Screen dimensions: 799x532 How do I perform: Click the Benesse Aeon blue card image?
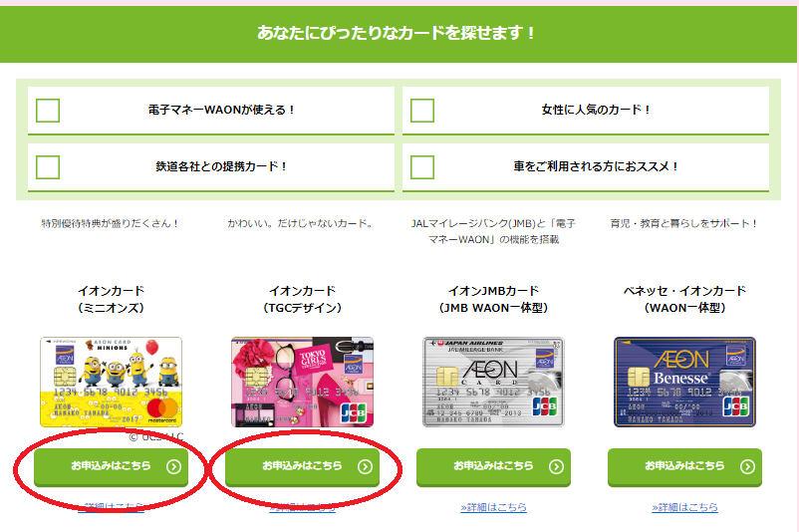coord(684,382)
